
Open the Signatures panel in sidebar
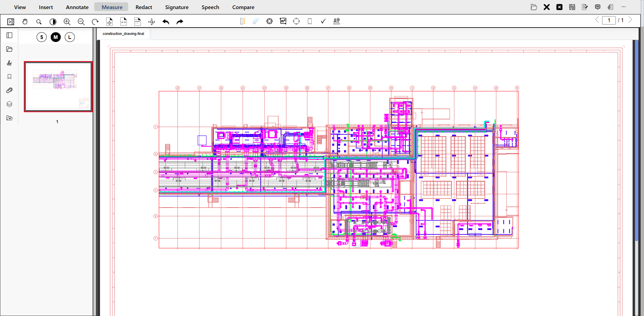tap(9, 63)
